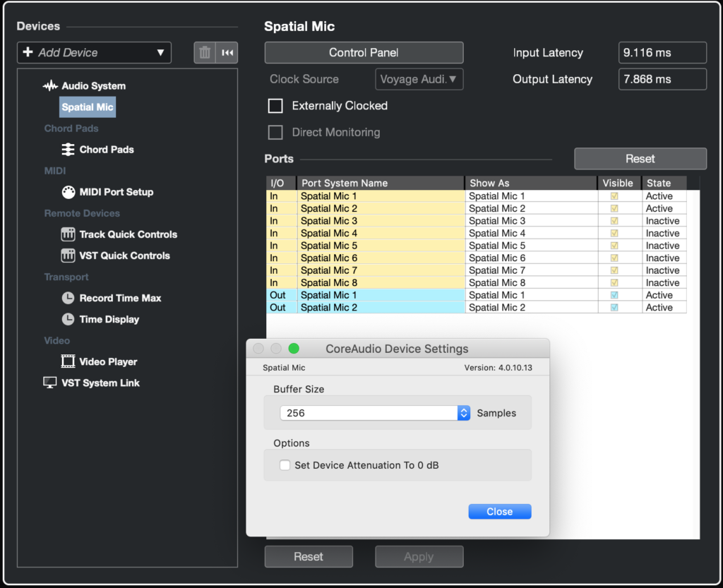Viewport: 723px width, 588px height.
Task: Click the Track Quick Controls icon
Action: [68, 234]
